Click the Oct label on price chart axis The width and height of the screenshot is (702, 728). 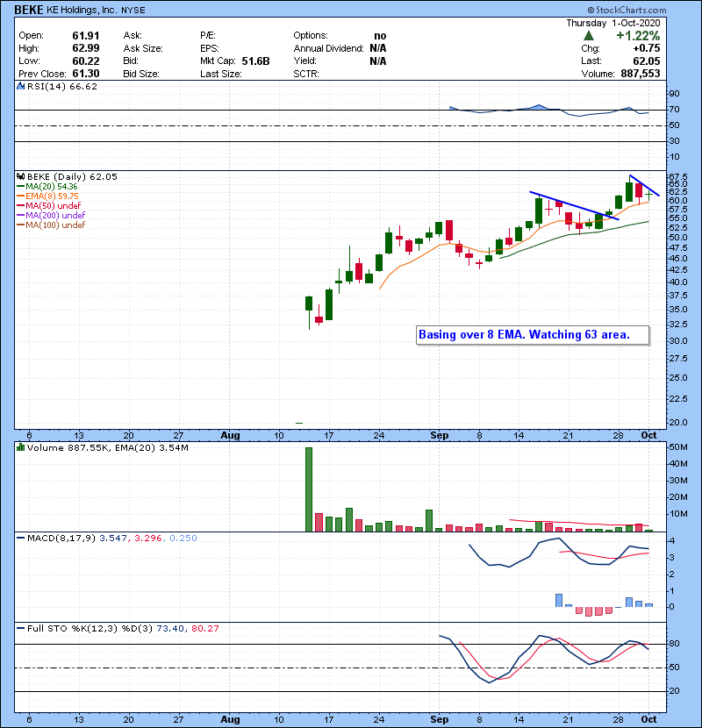648,436
